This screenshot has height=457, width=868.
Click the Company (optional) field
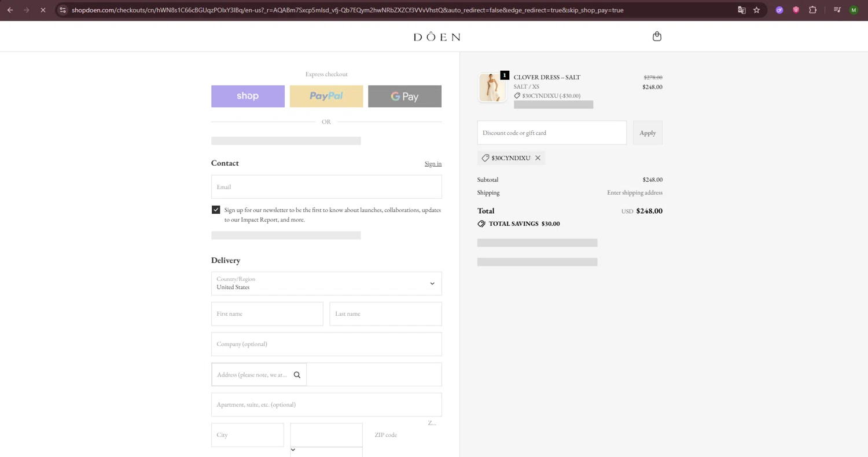(326, 344)
